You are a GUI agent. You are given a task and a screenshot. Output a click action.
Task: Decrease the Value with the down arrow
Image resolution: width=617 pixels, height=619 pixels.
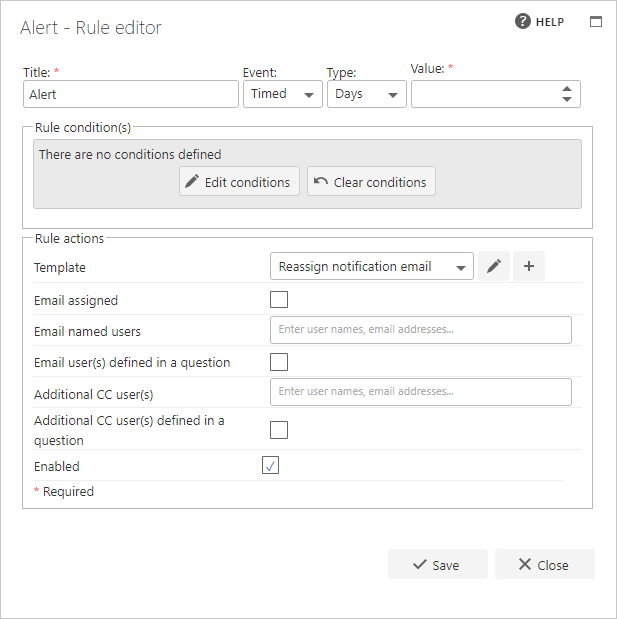coord(567,99)
